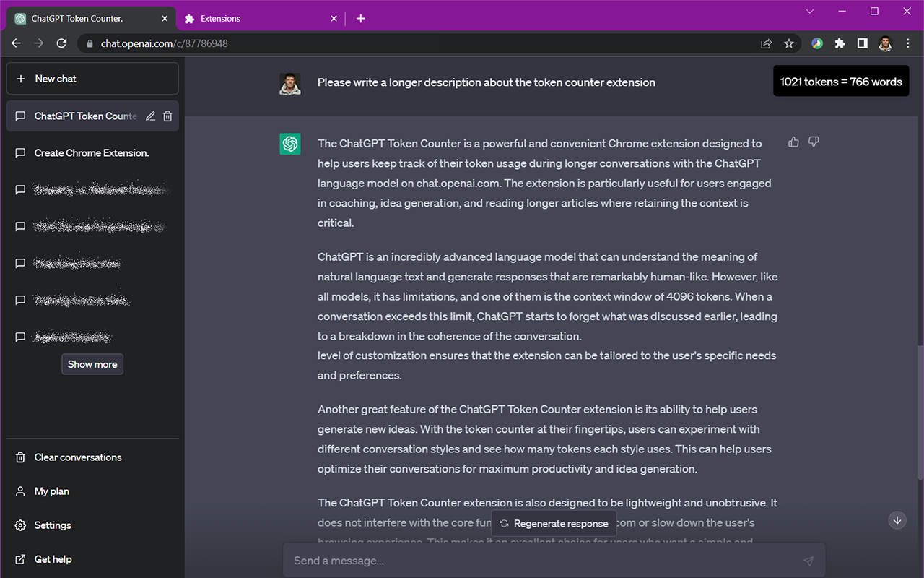
Task: Click the scroll-to-bottom arrow button
Action: [897, 520]
